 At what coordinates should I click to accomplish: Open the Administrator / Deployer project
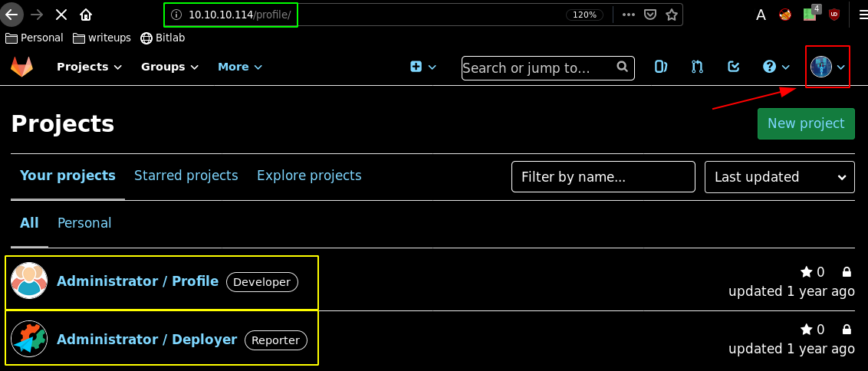(x=146, y=339)
